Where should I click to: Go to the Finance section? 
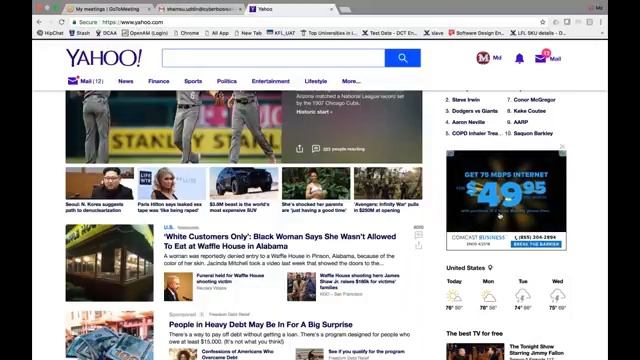(159, 81)
